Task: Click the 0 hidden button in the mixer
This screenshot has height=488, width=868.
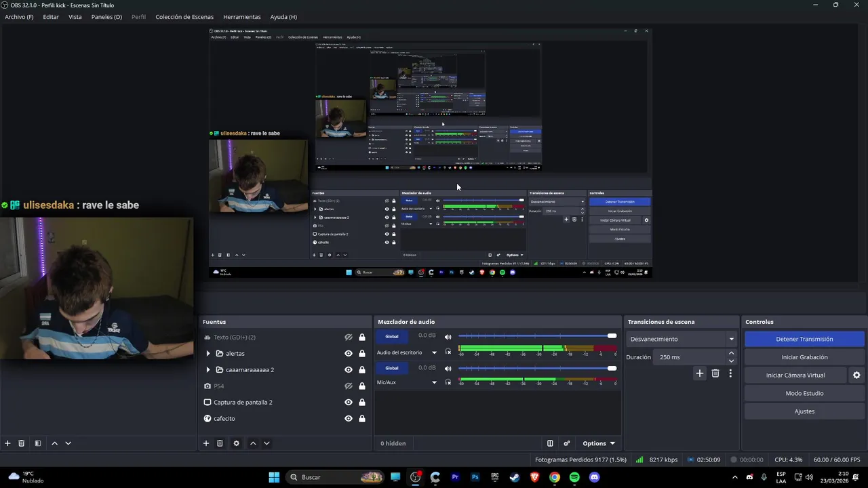Action: (393, 443)
